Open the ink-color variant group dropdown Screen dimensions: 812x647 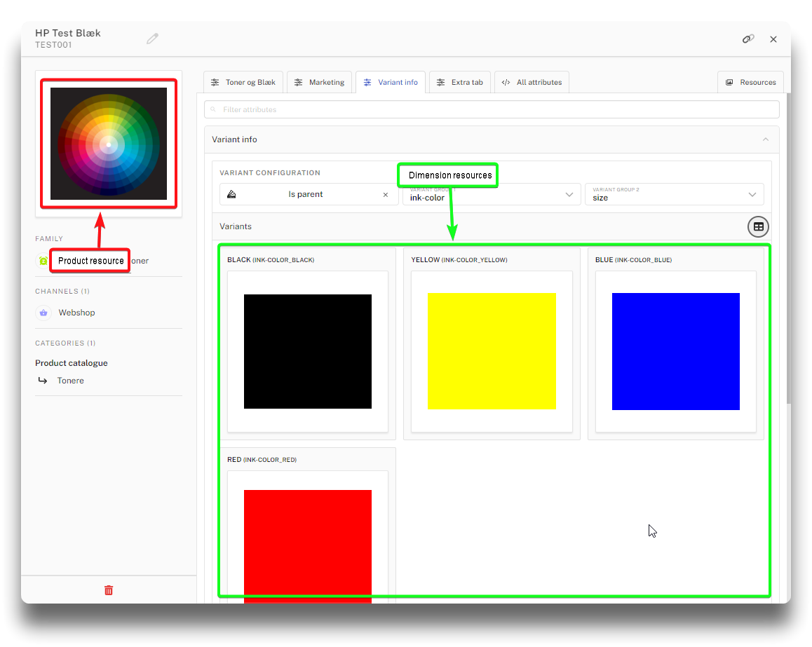click(491, 195)
